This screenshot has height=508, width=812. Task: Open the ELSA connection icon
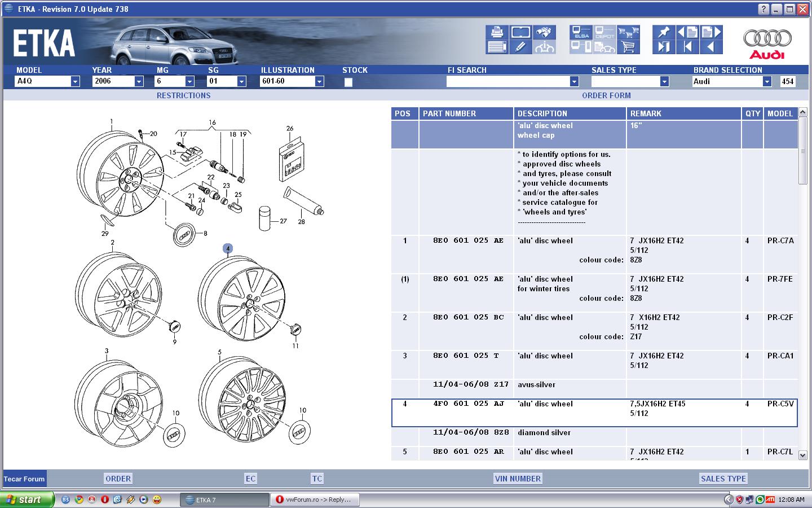pyautogui.click(x=581, y=32)
